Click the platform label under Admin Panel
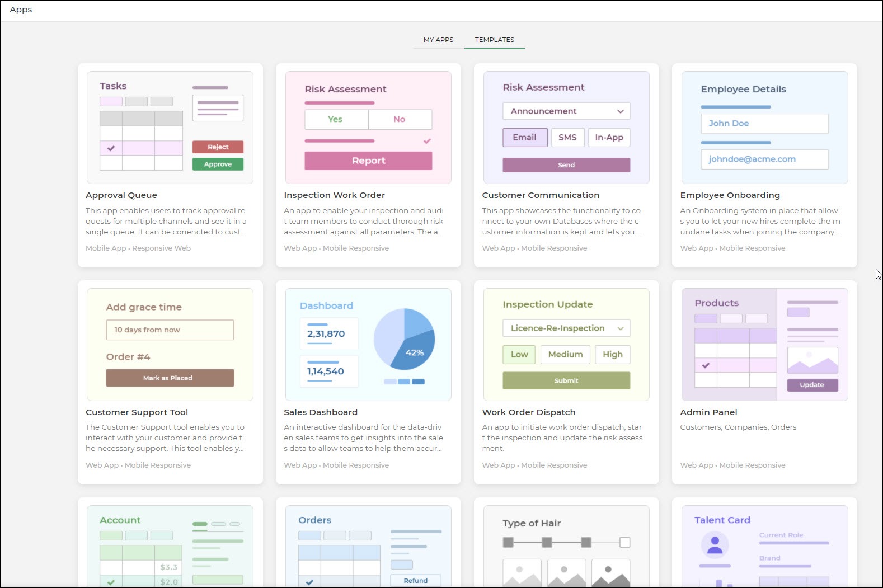The image size is (883, 588). [732, 465]
